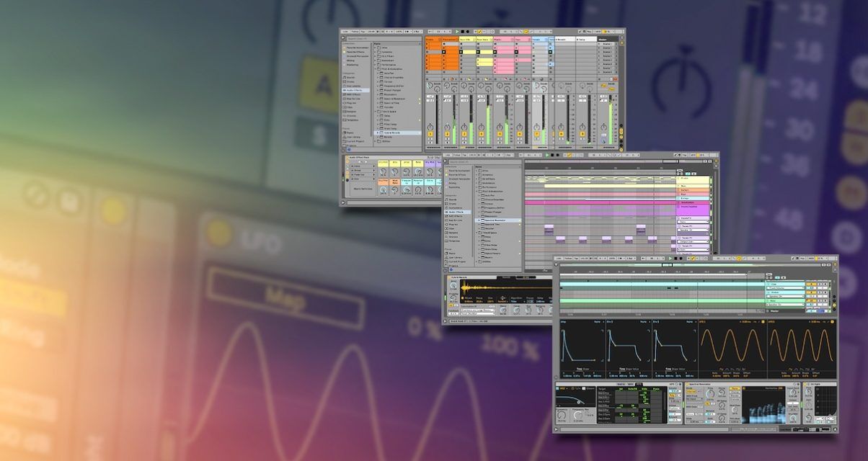This screenshot has width=868, height=461.
Task: Play the arrangement with pink tracks
Action: (547, 155)
